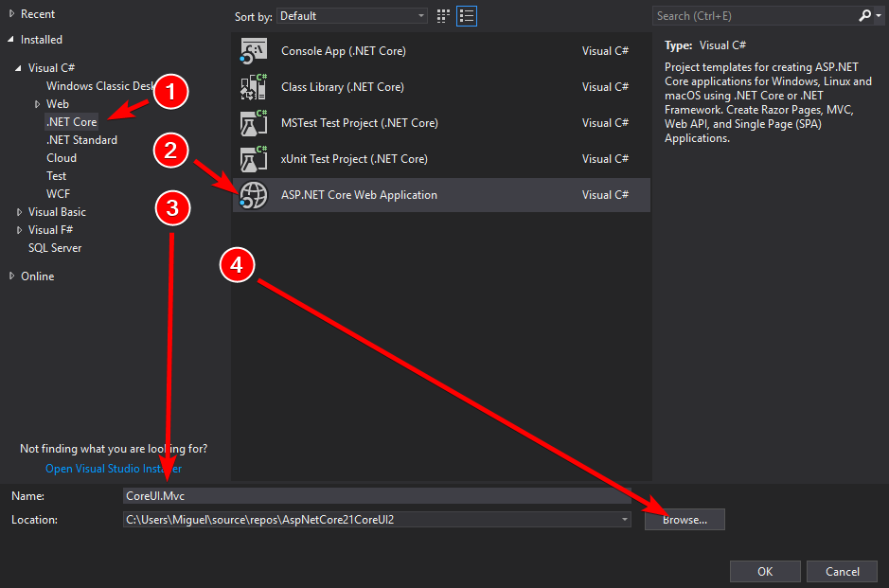The width and height of the screenshot is (889, 588).
Task: Select Windows Classic Desktop category
Action: pos(99,86)
